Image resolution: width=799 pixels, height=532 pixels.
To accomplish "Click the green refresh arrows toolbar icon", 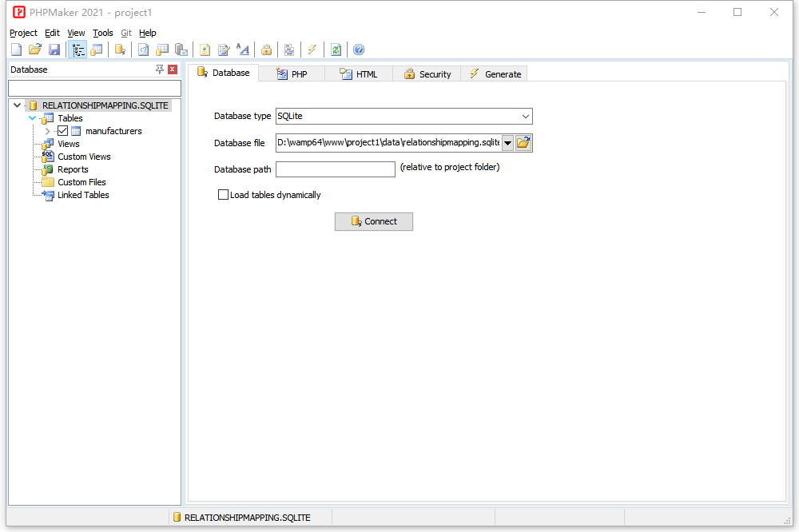I will click(336, 50).
